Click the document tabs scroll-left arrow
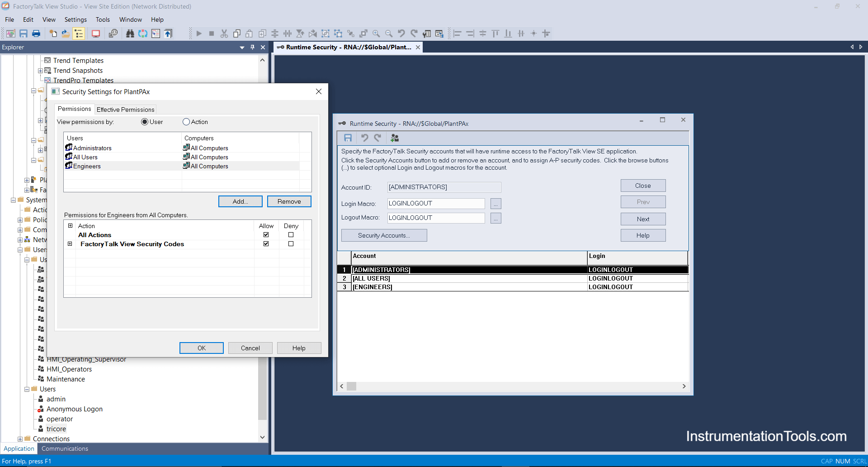This screenshot has height=467, width=868. [x=852, y=47]
